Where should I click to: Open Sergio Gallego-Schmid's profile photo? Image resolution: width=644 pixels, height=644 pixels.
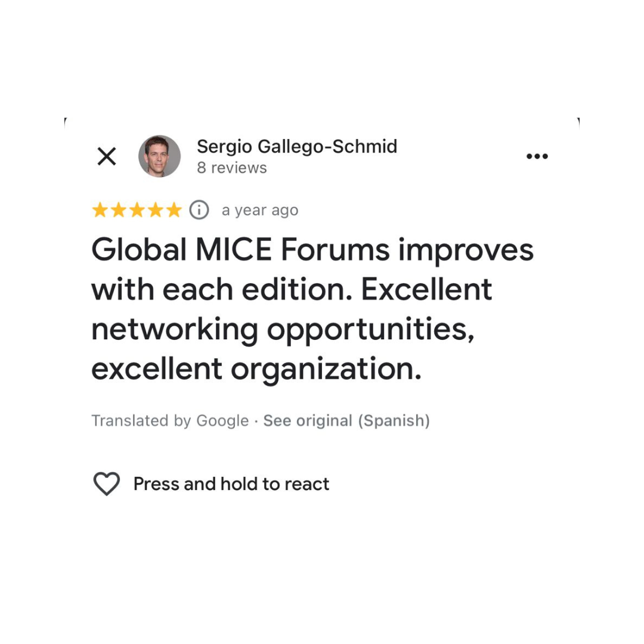[159, 156]
